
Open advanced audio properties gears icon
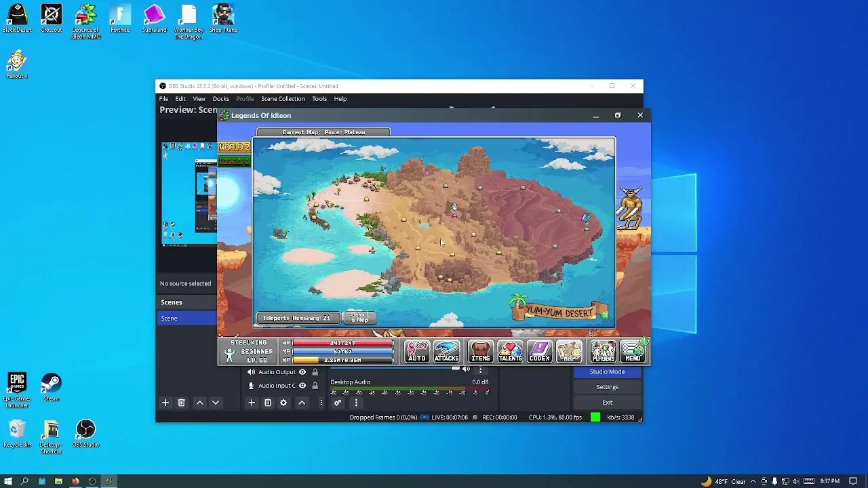click(338, 403)
